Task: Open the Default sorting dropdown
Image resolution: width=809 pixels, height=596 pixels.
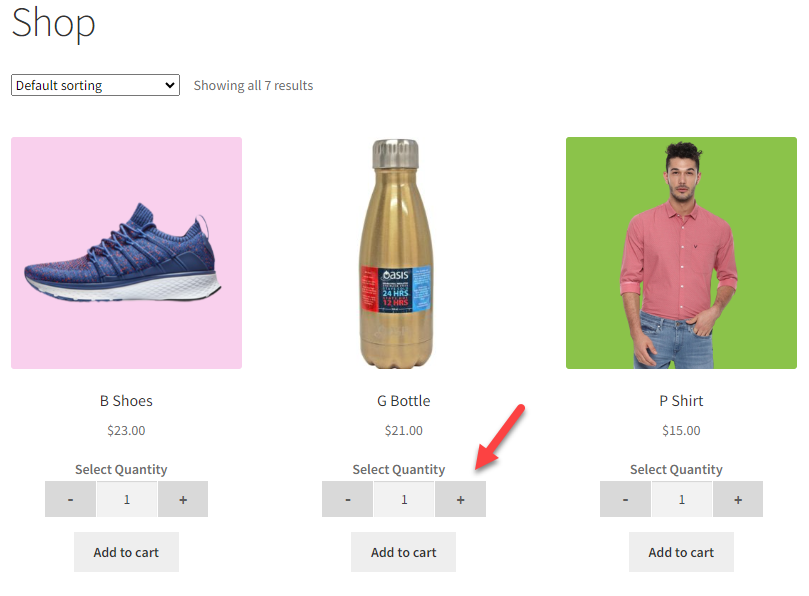Action: 94,85
